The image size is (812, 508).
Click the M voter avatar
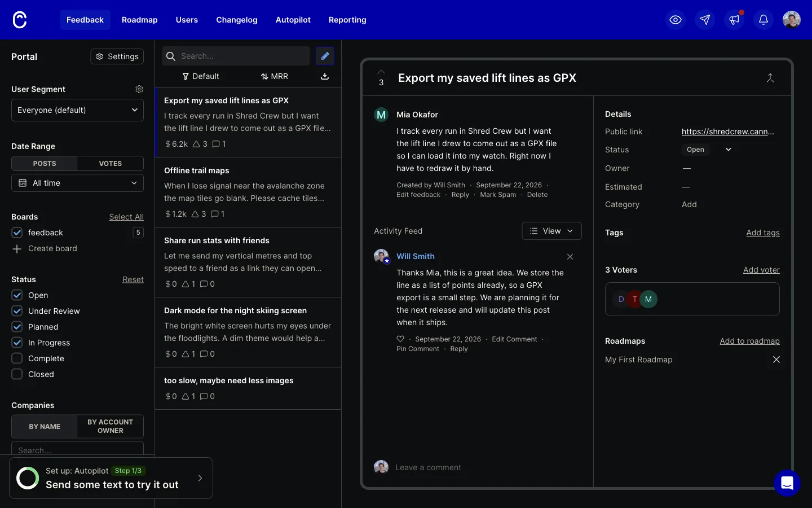[x=648, y=299]
